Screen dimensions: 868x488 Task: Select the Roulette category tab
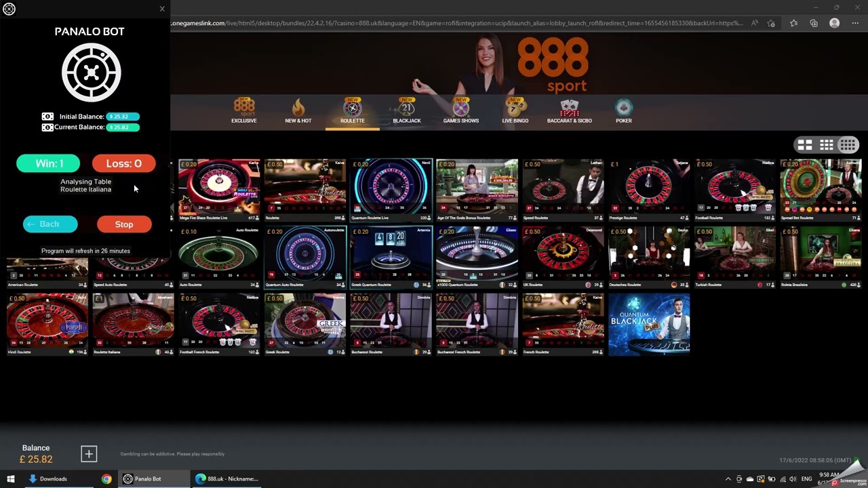click(352, 111)
